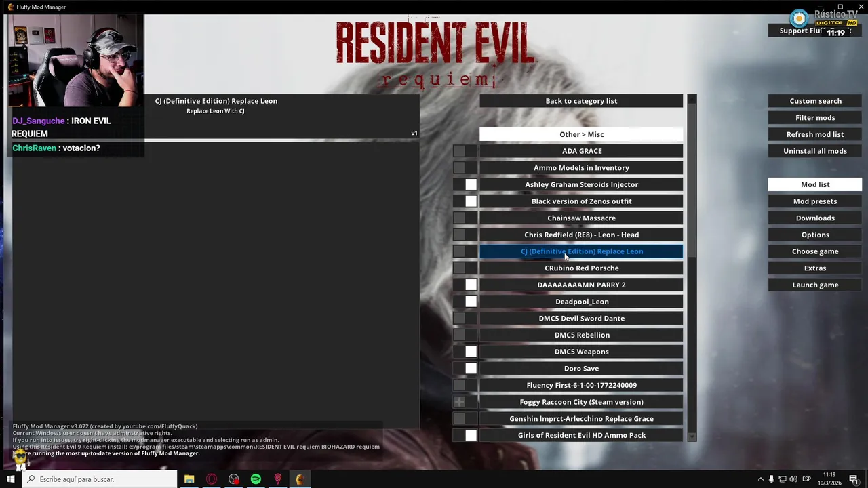The width and height of the screenshot is (868, 488).
Task: Disable the DMC5 Weapons mod toggle
Action: (x=465, y=352)
